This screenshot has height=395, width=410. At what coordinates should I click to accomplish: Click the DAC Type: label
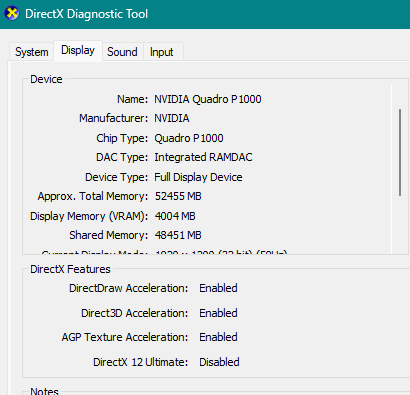pos(122,157)
